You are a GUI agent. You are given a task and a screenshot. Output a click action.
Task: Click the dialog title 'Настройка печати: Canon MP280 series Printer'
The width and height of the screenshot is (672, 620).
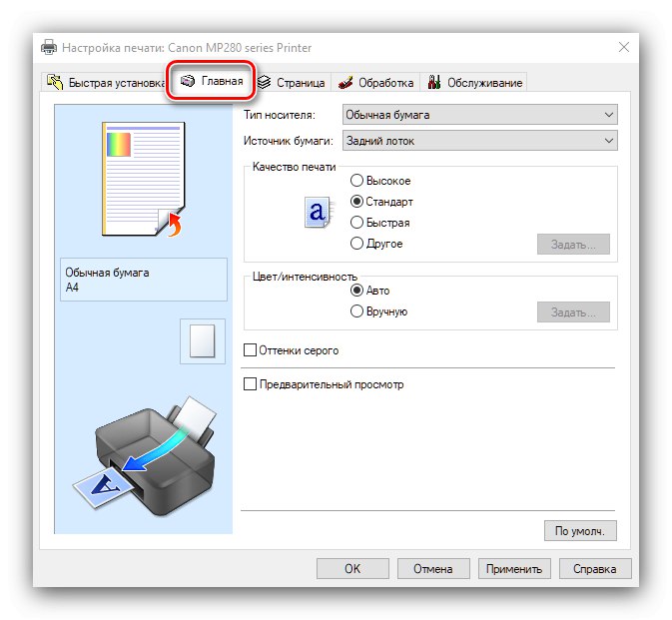pos(187,48)
